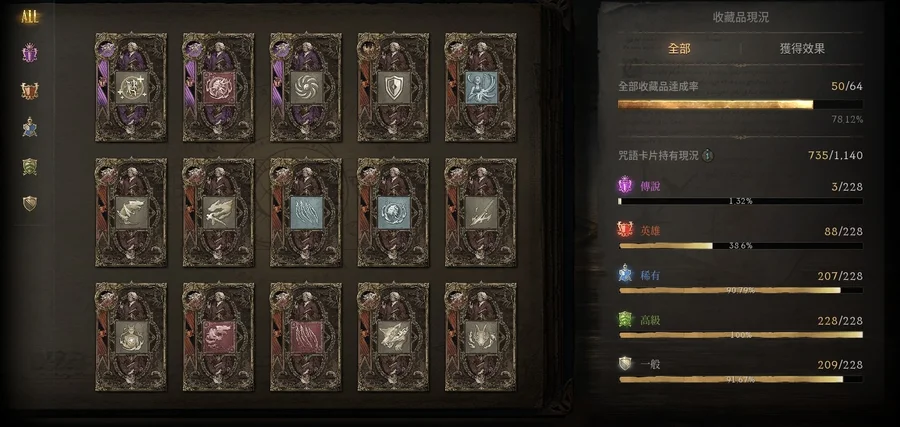Viewport: 900px width, 427px height.
Task: Select the card with red claw marks
Action: point(306,337)
